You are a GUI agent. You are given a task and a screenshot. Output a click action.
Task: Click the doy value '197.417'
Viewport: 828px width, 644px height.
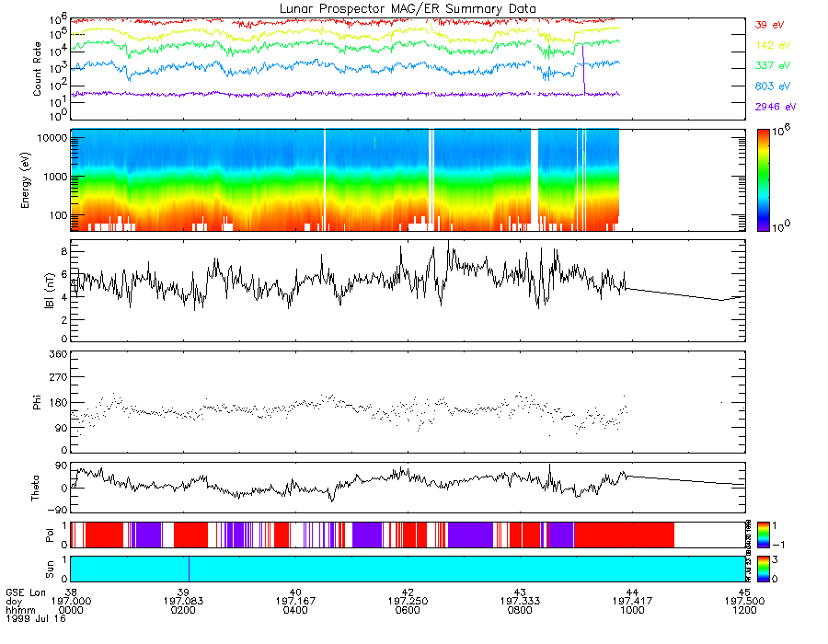tap(632, 602)
